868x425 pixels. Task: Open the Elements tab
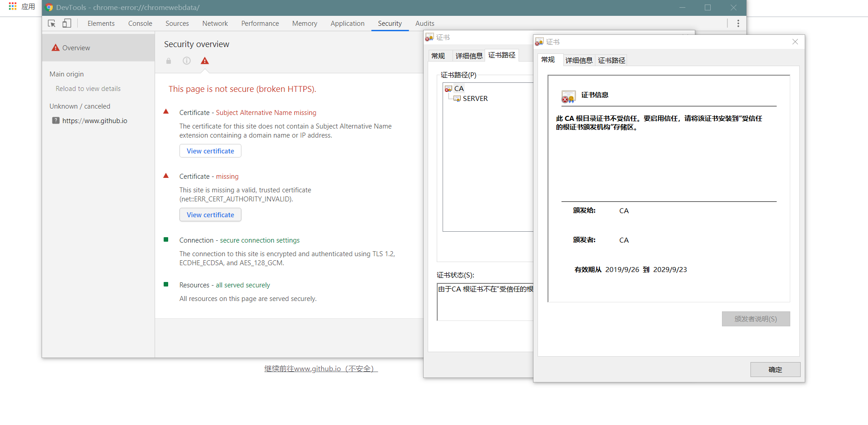[101, 24]
